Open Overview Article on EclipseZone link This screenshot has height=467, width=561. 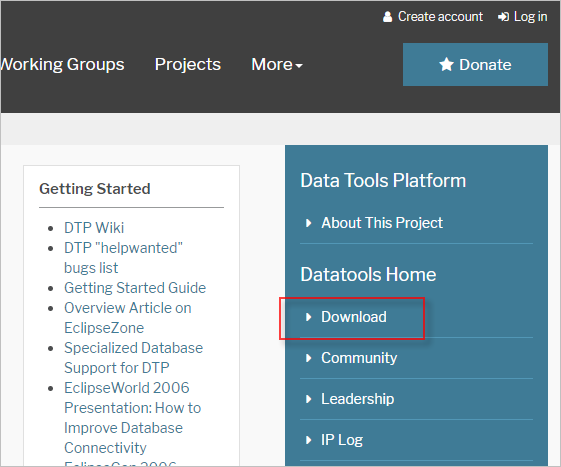127,318
